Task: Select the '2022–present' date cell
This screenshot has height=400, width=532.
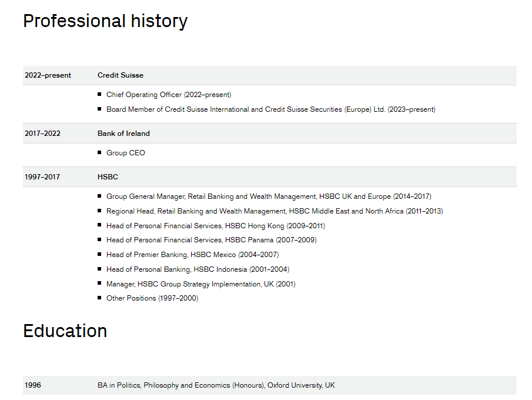Action: 48,75
